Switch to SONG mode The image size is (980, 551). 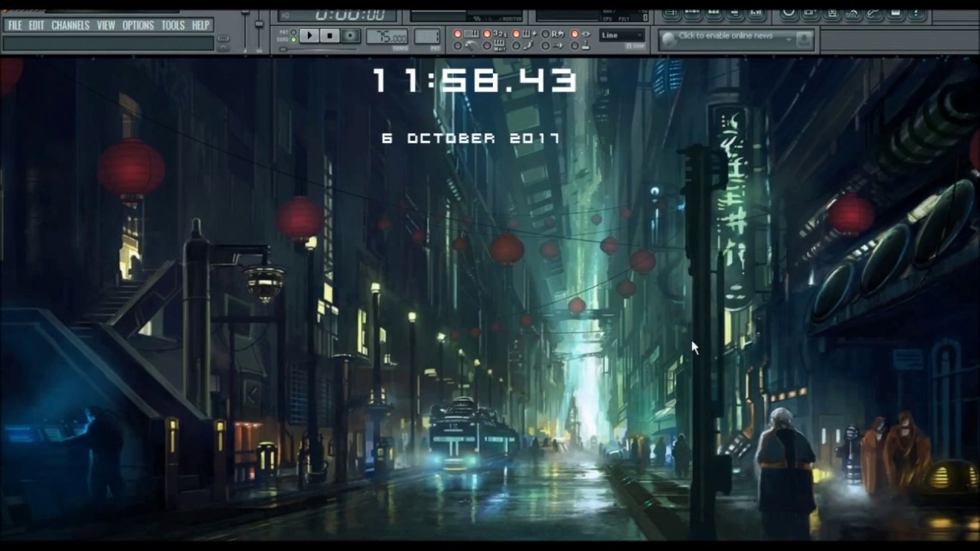(293, 40)
